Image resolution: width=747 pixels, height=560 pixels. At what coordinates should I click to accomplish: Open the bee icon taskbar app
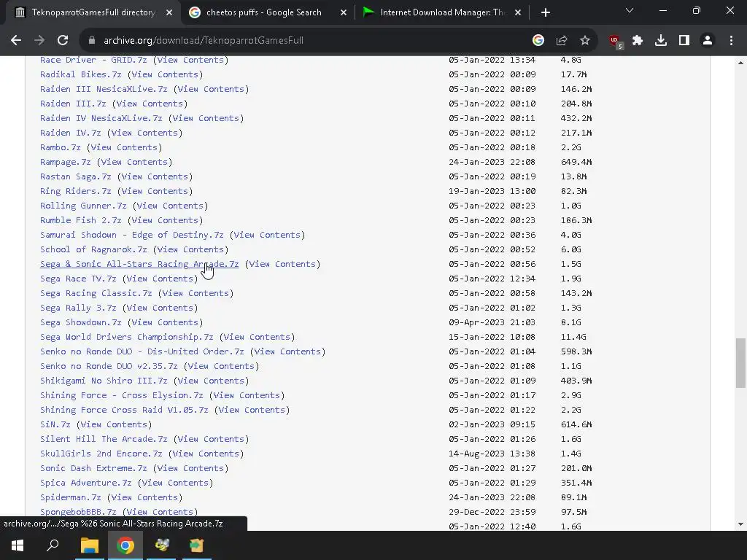click(161, 545)
